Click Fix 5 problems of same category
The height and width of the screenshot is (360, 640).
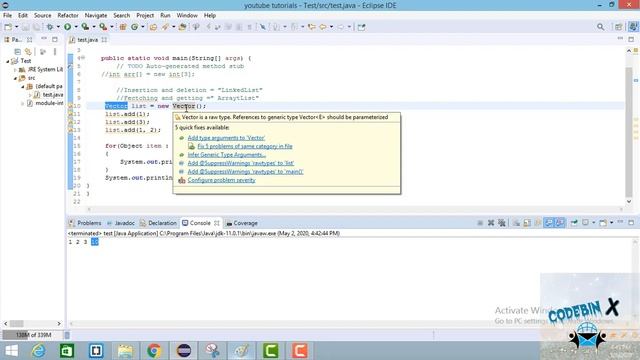(x=245, y=146)
